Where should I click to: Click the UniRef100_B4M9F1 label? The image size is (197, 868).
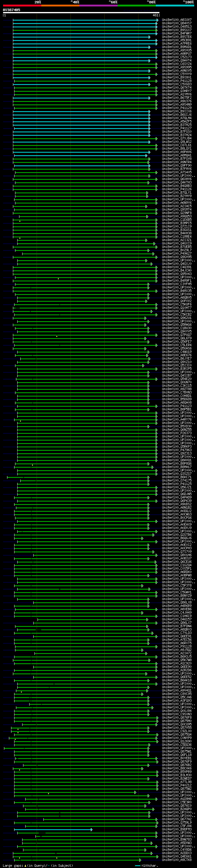click(177, 281)
